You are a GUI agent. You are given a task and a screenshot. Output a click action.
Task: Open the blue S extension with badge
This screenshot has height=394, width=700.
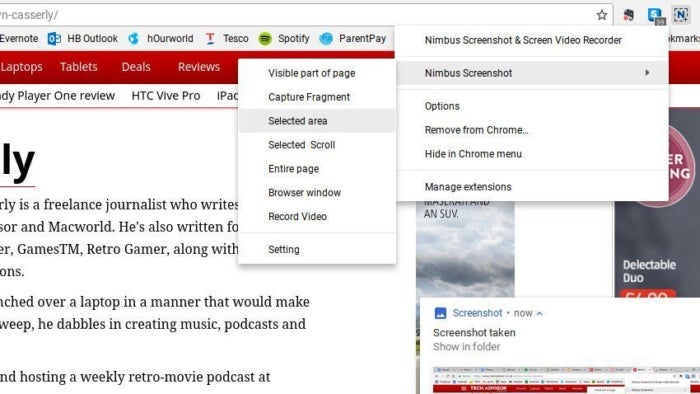coord(656,16)
